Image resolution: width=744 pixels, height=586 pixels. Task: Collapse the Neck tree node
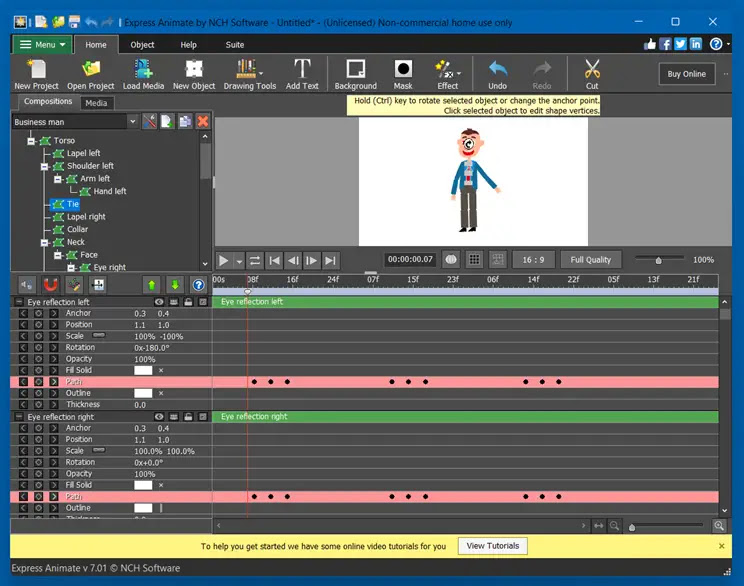(x=45, y=242)
